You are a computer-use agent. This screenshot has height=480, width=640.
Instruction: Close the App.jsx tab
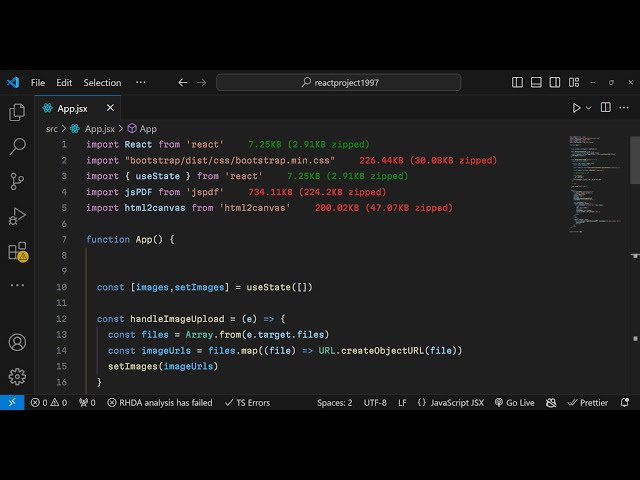110,108
